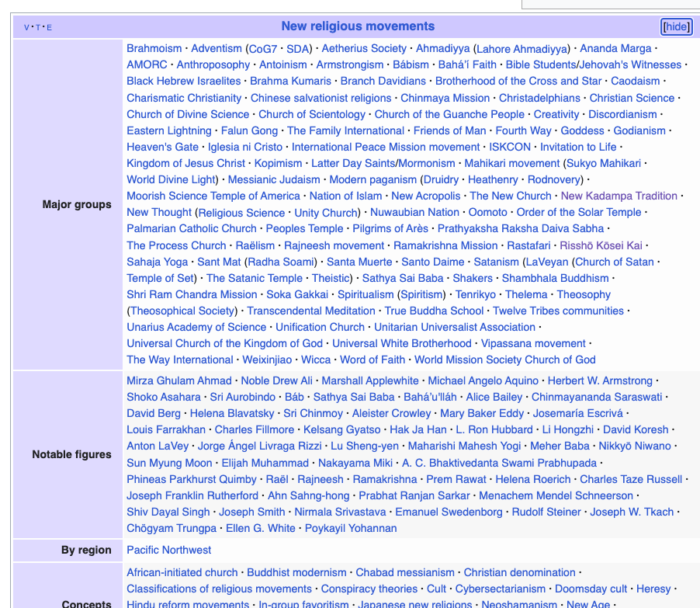Viewport: 700px width, 608px height.
Task: Open the Alice Bailey link
Action: pos(494,397)
